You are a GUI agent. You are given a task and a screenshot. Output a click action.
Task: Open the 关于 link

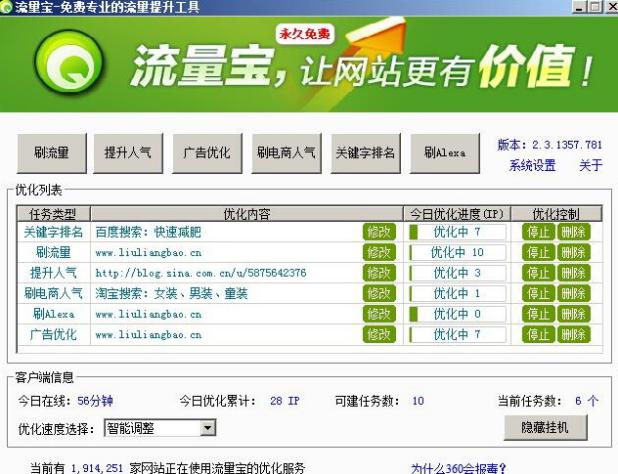pos(591,165)
